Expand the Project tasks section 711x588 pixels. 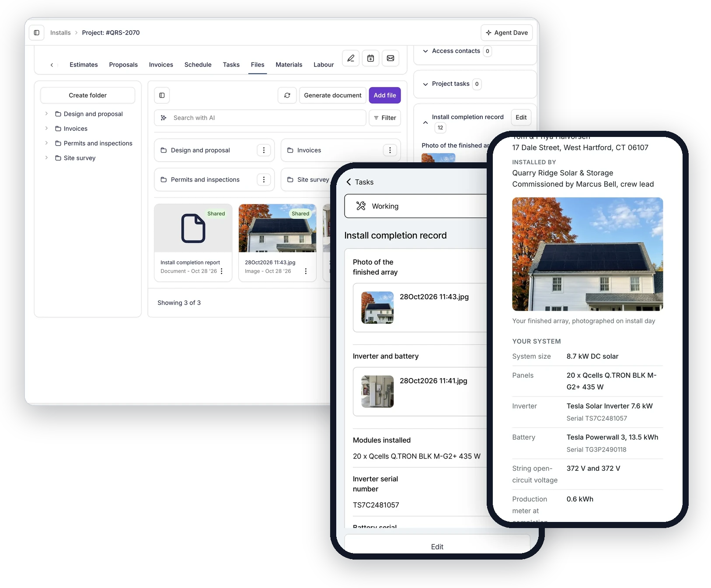coord(425,84)
